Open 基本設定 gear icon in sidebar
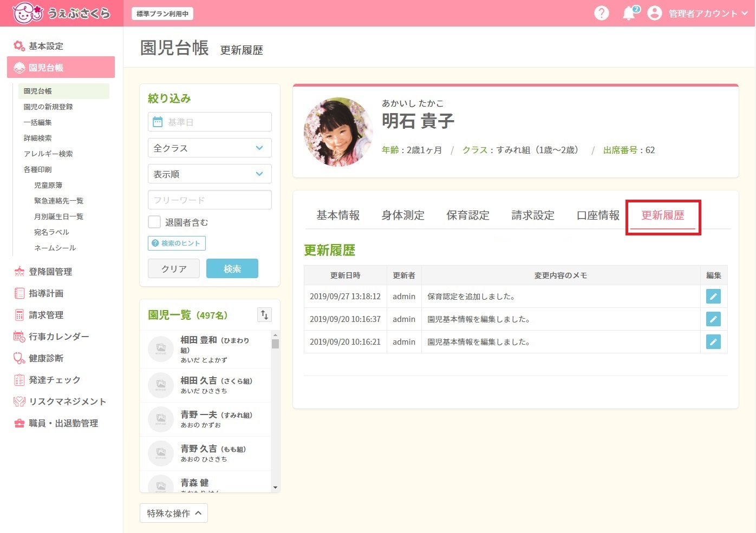756x533 pixels. point(19,46)
